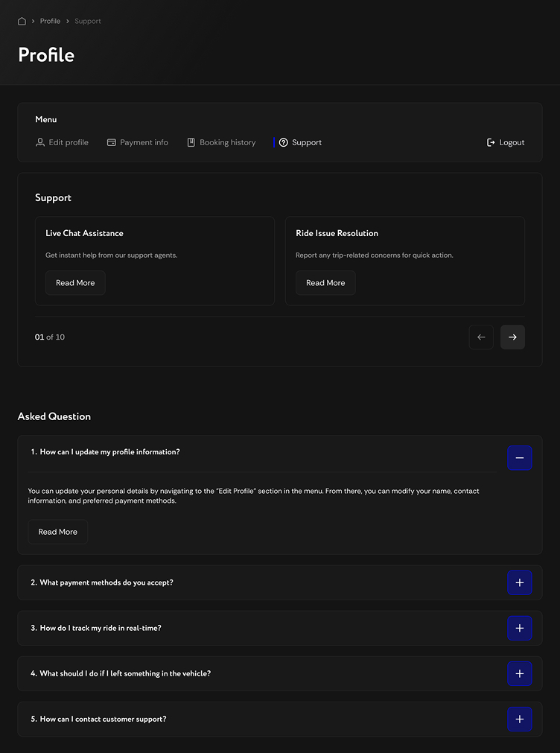Expand the track my ride question

[x=520, y=628]
